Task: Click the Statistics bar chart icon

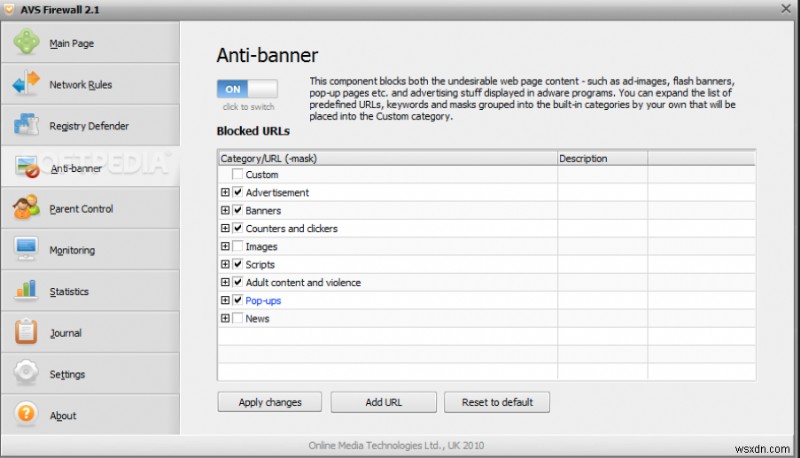Action: (x=26, y=290)
